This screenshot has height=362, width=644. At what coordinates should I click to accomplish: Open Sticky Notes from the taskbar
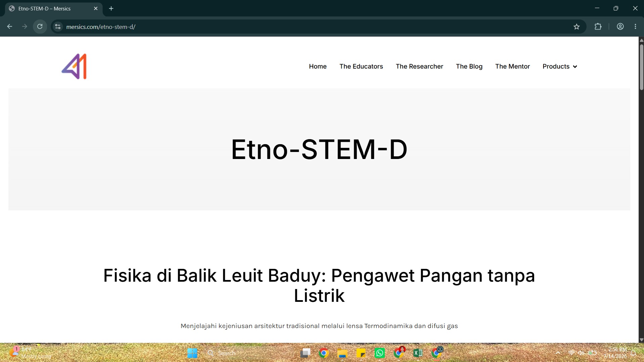click(361, 353)
